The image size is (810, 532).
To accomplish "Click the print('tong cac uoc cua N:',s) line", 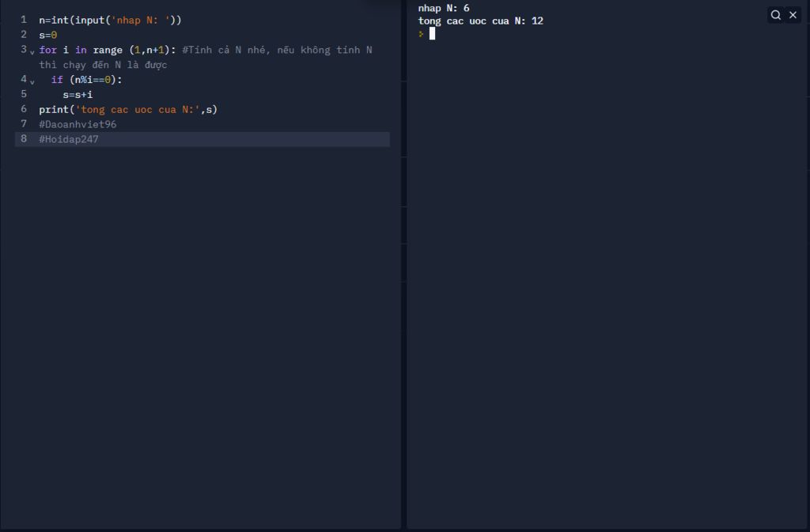I will (x=128, y=109).
